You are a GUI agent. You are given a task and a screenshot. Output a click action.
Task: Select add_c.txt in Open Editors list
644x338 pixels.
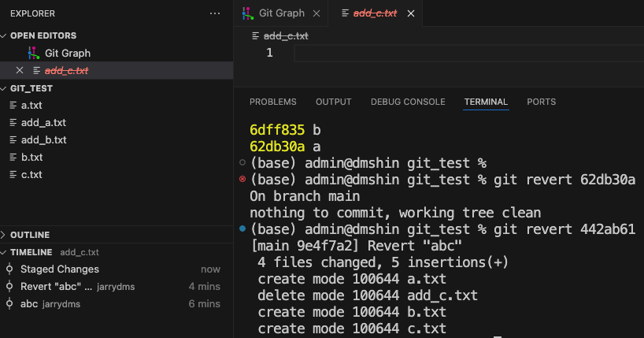point(117,70)
